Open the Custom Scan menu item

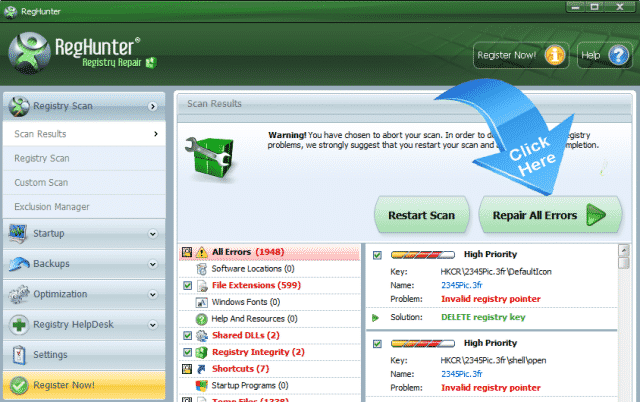41,182
